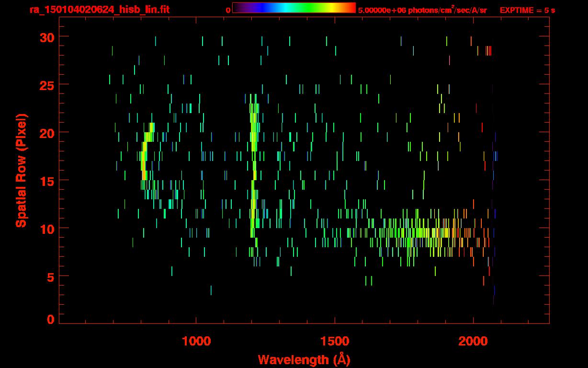
Task: Click the EXPTIME = 5 s text
Action: click(x=527, y=10)
